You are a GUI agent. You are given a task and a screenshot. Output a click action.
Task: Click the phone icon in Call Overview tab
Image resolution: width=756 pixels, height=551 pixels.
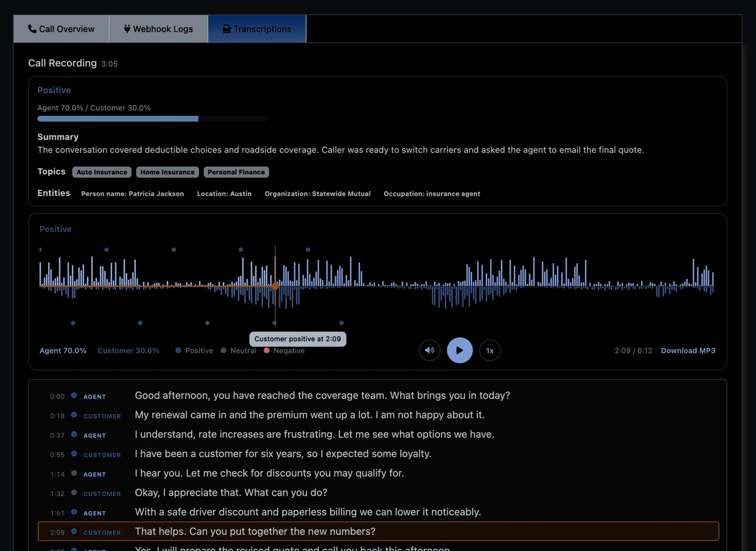pos(32,29)
